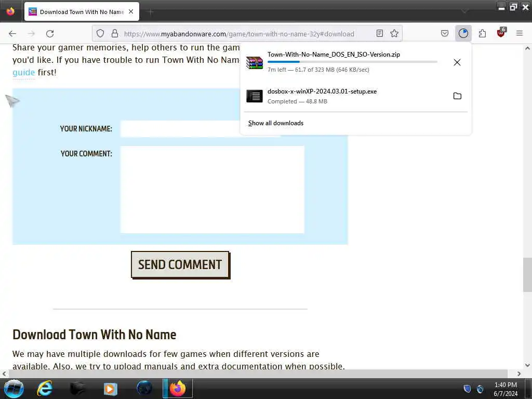Click the Town-With-No-Name zip file icon

tap(255, 62)
